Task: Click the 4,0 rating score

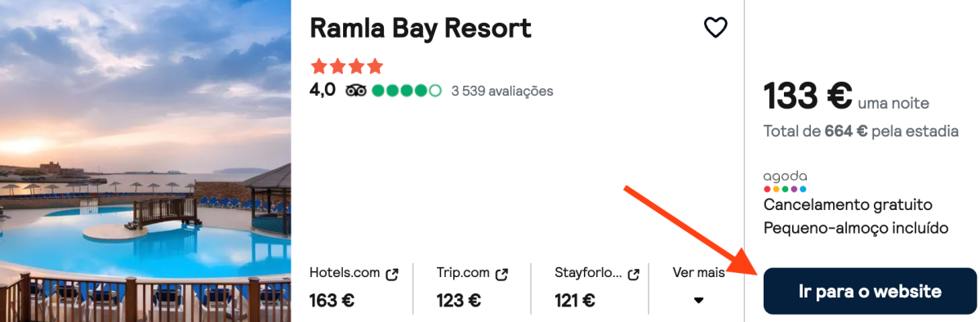Action: (323, 91)
